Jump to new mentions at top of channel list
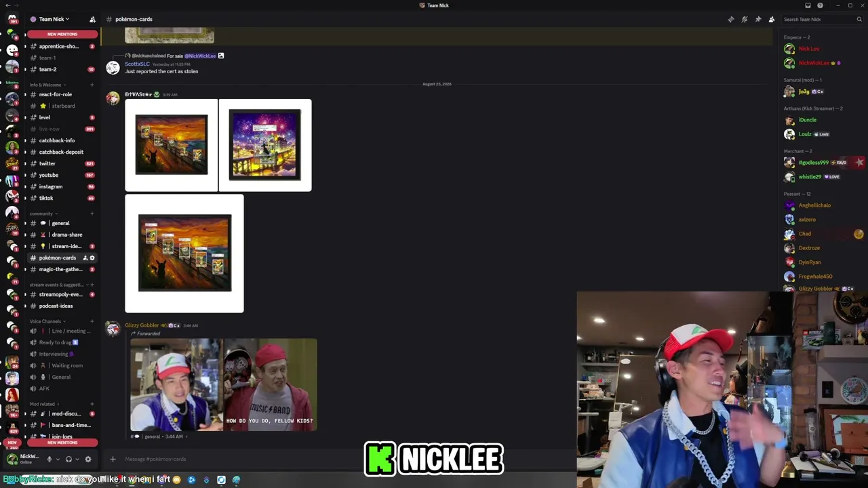This screenshot has width=868, height=488. pos(62,34)
